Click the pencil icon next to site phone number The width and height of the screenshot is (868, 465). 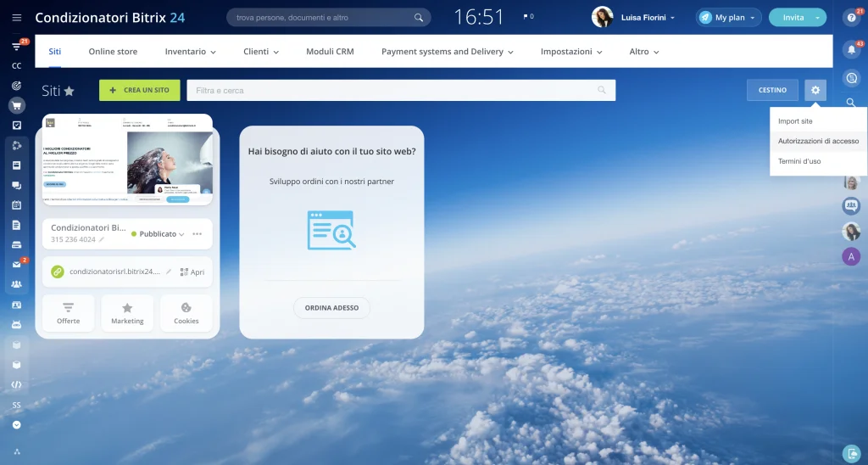(x=103, y=240)
